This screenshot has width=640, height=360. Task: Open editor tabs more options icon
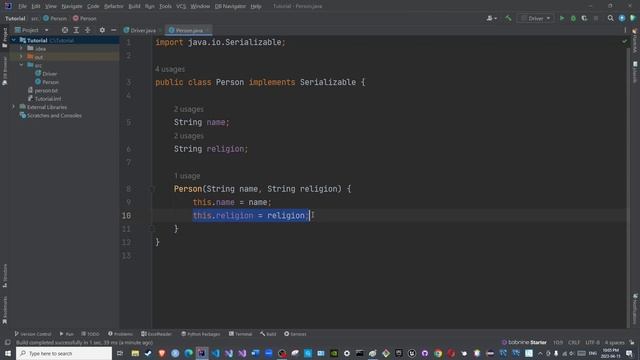(x=625, y=30)
